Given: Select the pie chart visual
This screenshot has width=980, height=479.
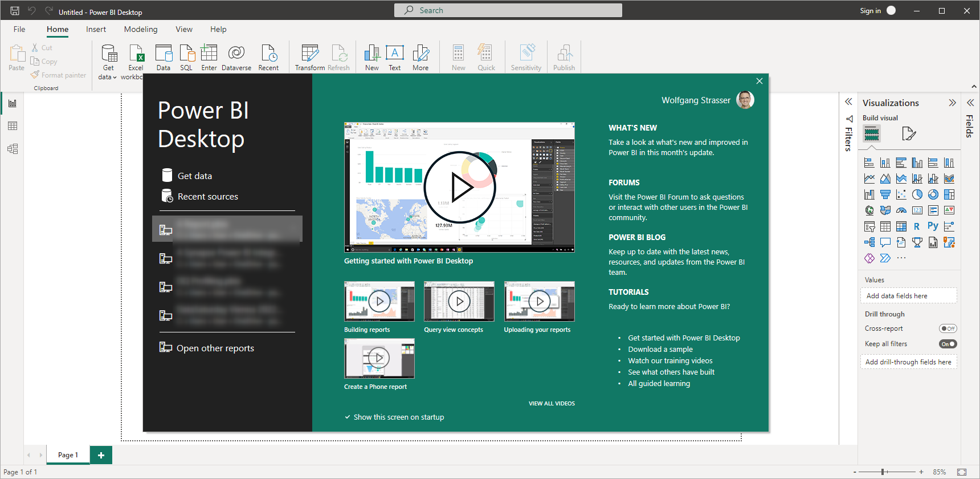Looking at the screenshot, I should tap(917, 195).
